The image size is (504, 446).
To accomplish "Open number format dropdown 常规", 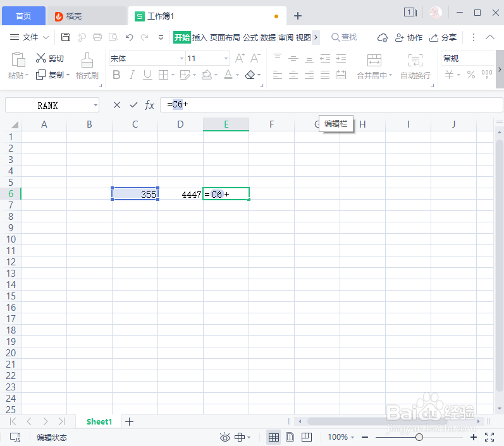I will (x=467, y=59).
